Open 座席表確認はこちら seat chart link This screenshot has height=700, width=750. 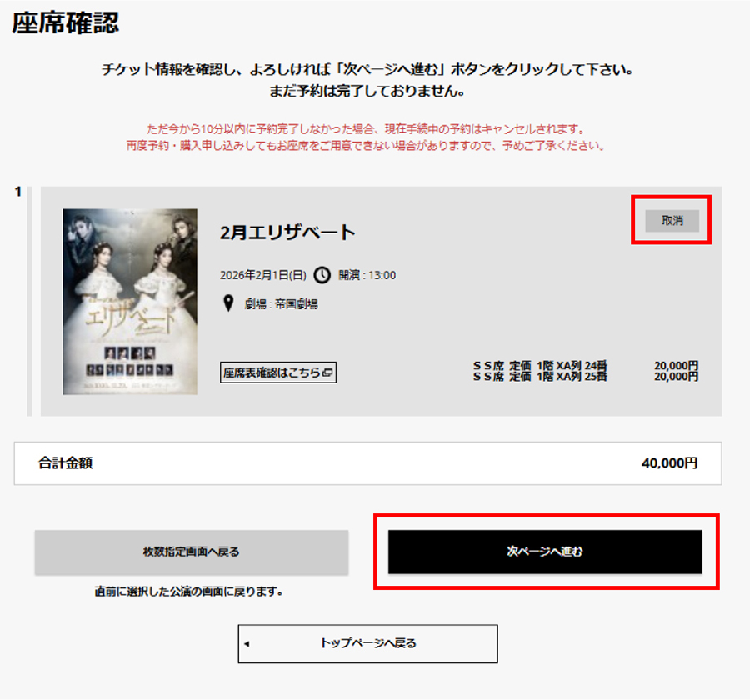point(277,372)
